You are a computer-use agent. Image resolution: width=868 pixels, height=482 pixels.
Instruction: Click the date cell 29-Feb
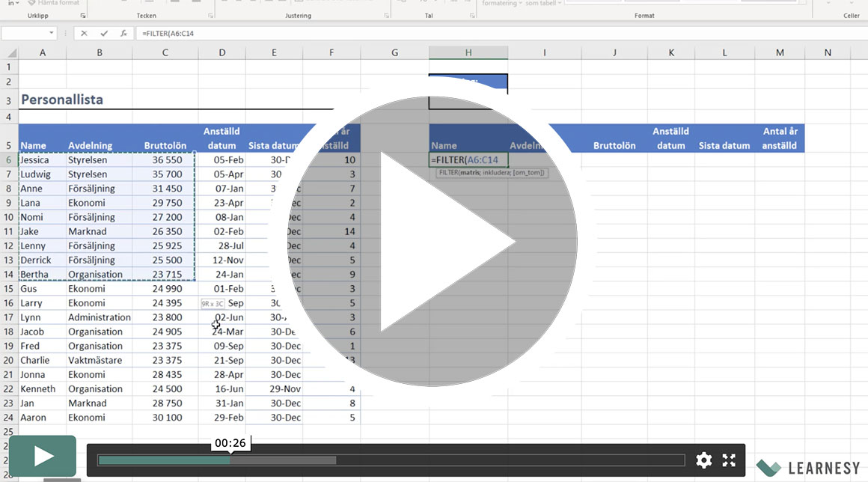pyautogui.click(x=222, y=418)
